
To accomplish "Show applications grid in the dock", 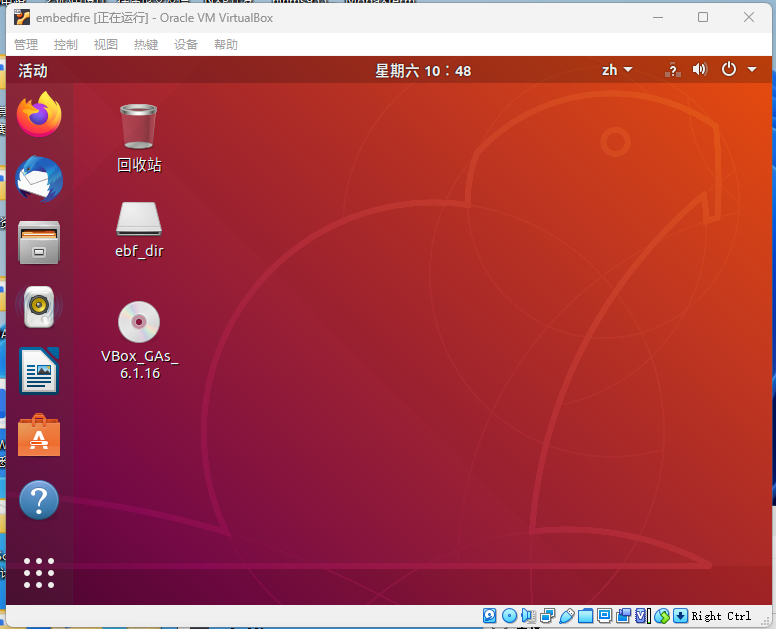I will pyautogui.click(x=39, y=573).
